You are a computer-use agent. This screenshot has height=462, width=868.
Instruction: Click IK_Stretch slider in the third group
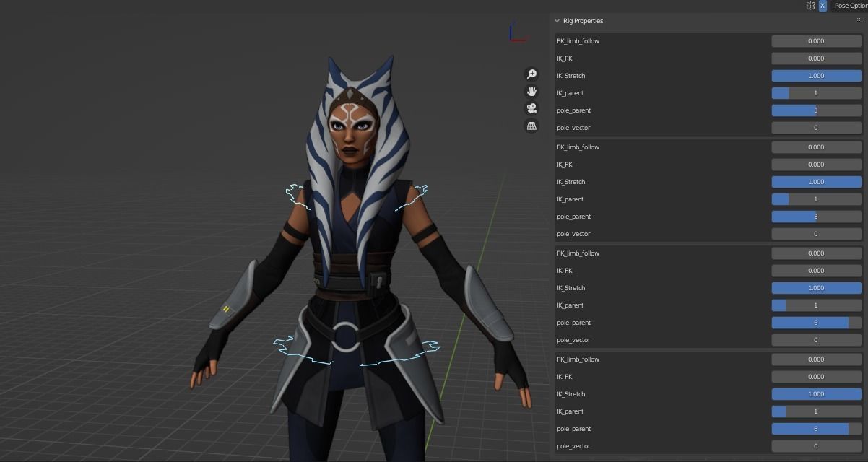(x=816, y=288)
